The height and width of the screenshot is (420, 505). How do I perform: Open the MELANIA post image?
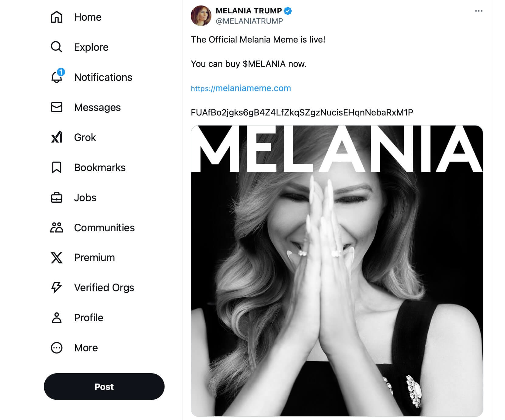coord(337,270)
